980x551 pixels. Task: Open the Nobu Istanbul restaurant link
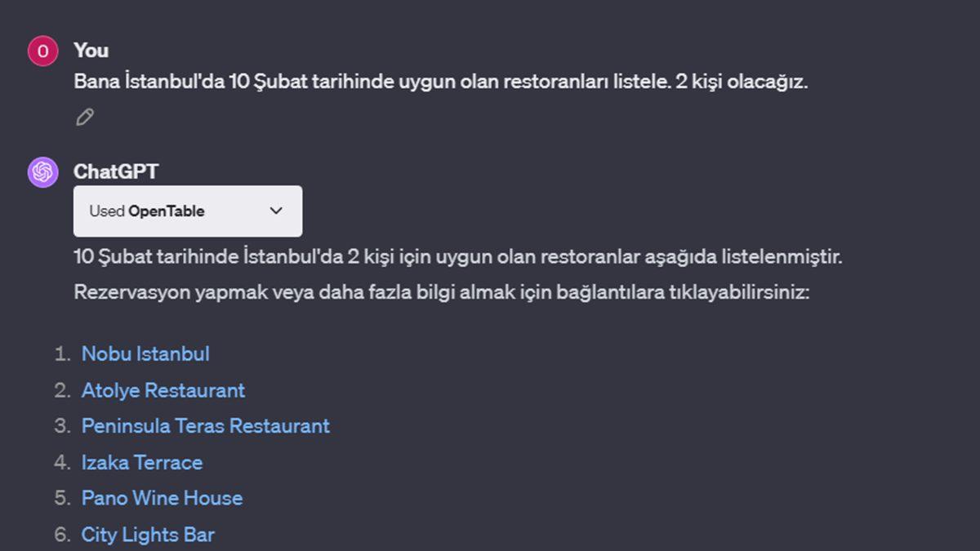pos(145,353)
